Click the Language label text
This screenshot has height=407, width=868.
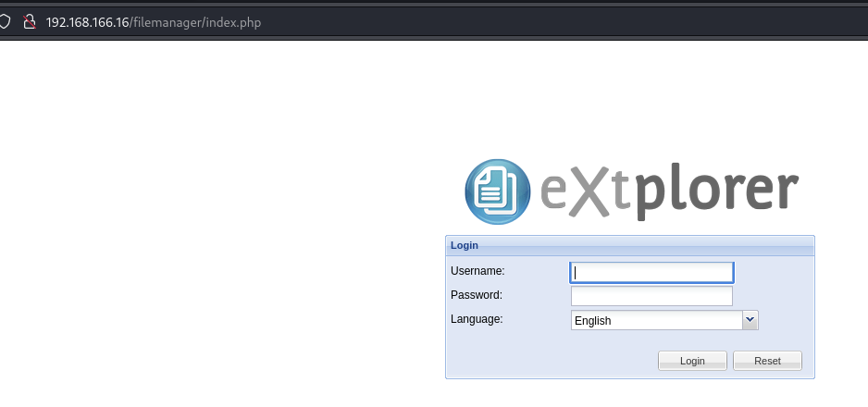[x=477, y=319]
